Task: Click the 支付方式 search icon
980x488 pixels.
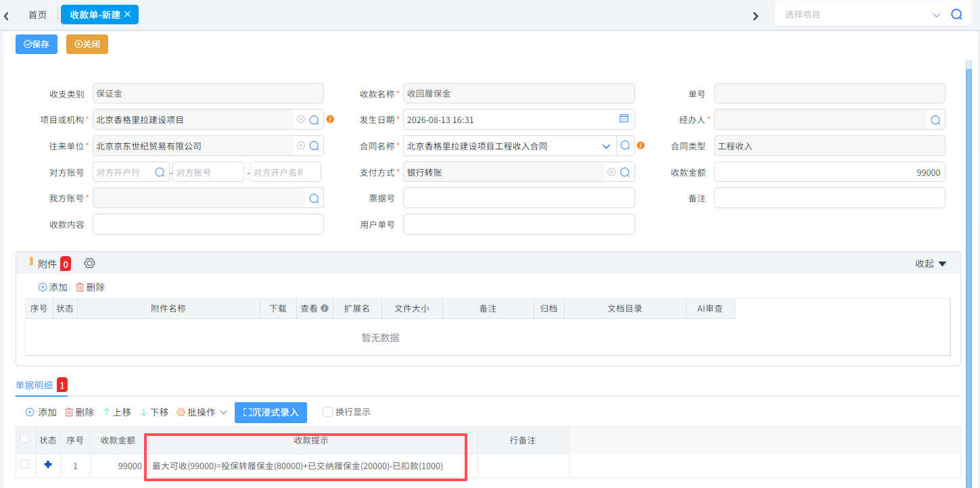Action: point(625,172)
